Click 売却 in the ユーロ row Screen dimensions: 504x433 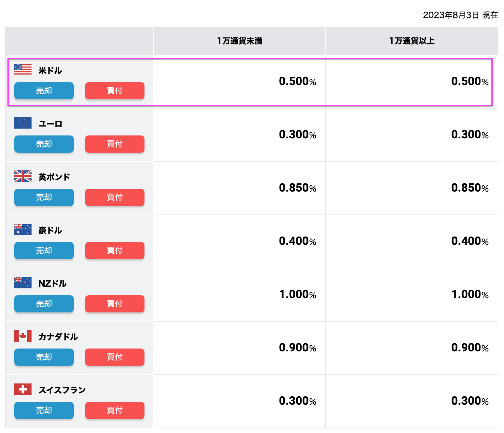click(x=44, y=144)
